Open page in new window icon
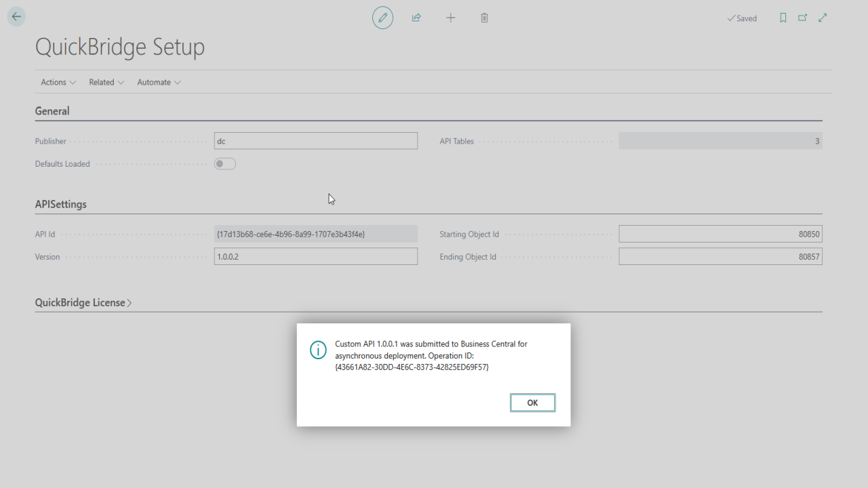Image resolution: width=868 pixels, height=488 pixels. point(802,18)
